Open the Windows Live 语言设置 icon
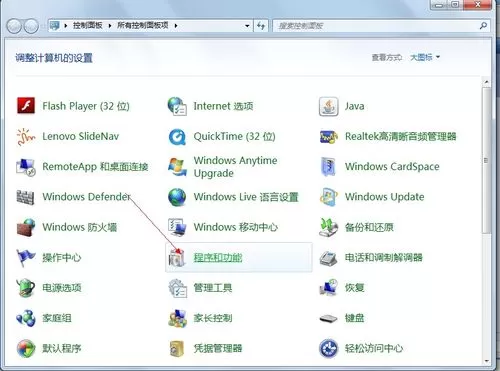Screen dimensions: 500x371 177,197
